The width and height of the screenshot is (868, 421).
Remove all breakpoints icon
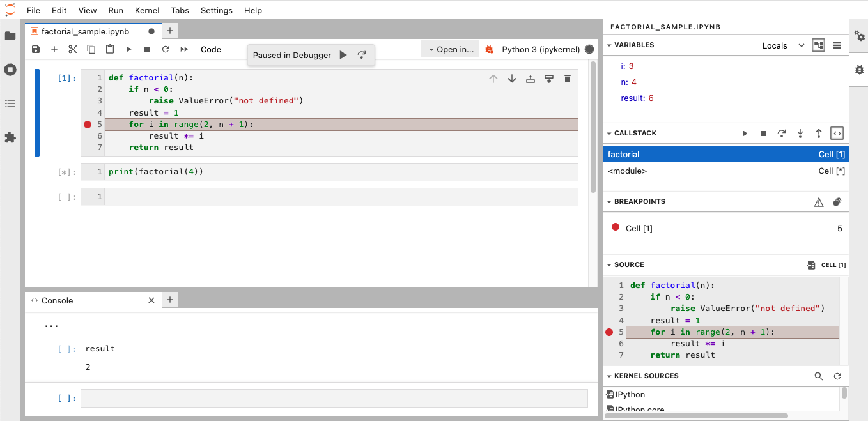(x=837, y=202)
